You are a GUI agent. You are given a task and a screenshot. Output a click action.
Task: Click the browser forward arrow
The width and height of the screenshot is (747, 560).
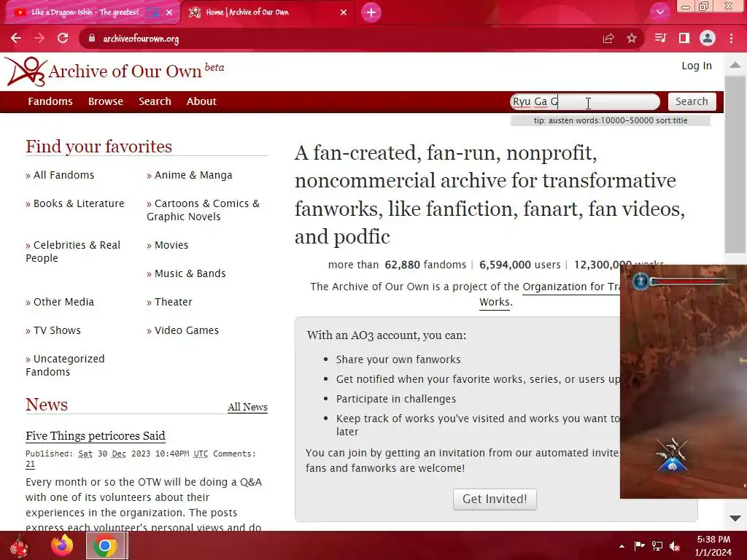[x=39, y=38]
